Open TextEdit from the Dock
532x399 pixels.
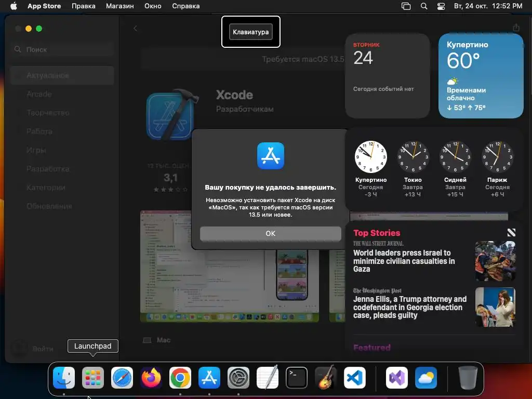pos(268,378)
